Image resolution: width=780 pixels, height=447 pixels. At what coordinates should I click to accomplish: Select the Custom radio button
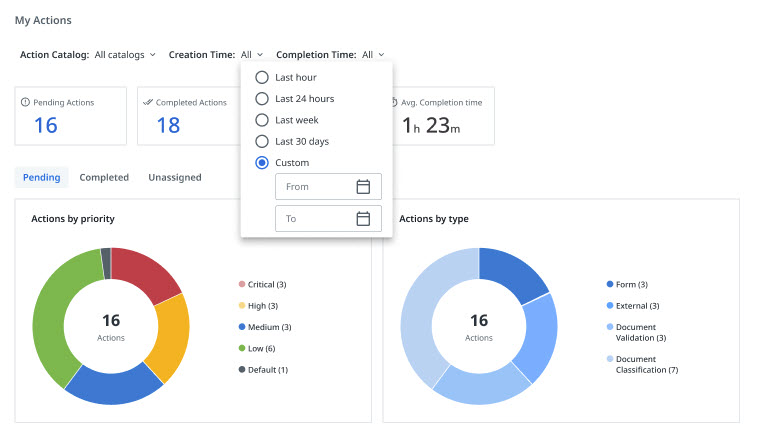tap(262, 163)
